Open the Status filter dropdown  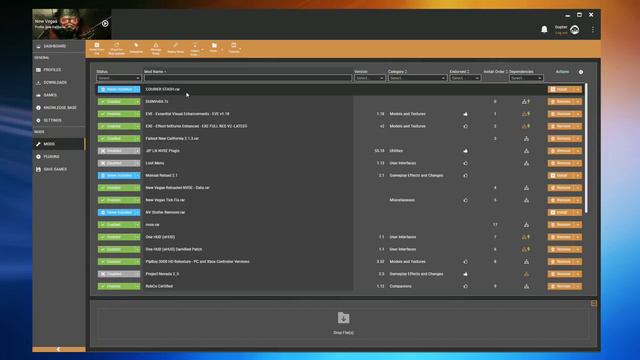(x=118, y=78)
